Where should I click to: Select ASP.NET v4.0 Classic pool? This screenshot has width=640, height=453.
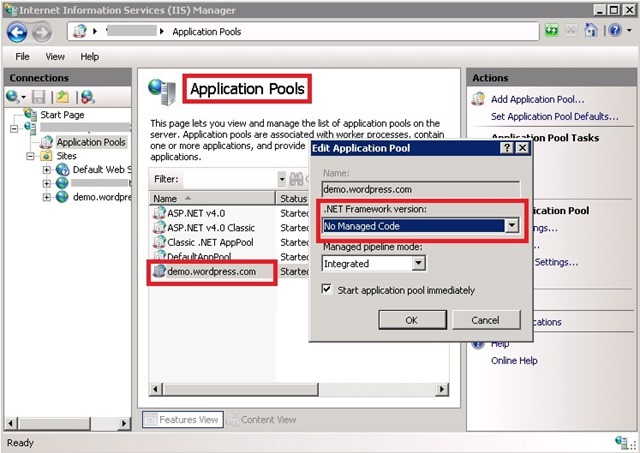211,228
